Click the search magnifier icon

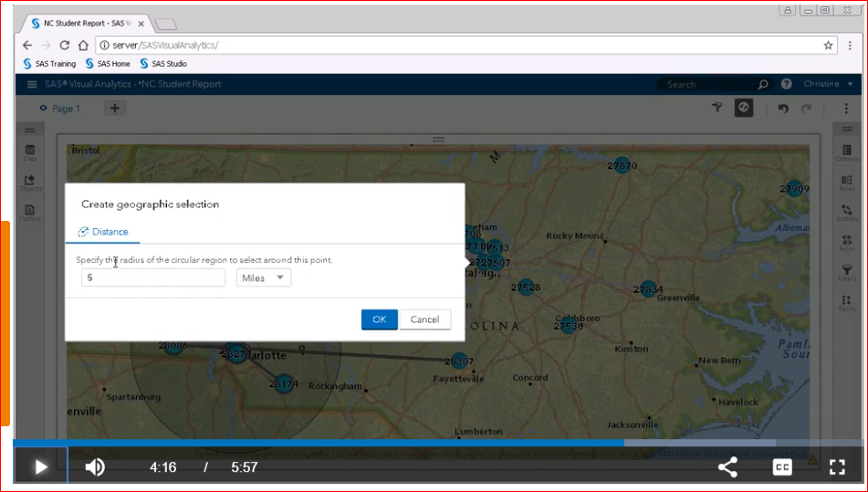763,84
